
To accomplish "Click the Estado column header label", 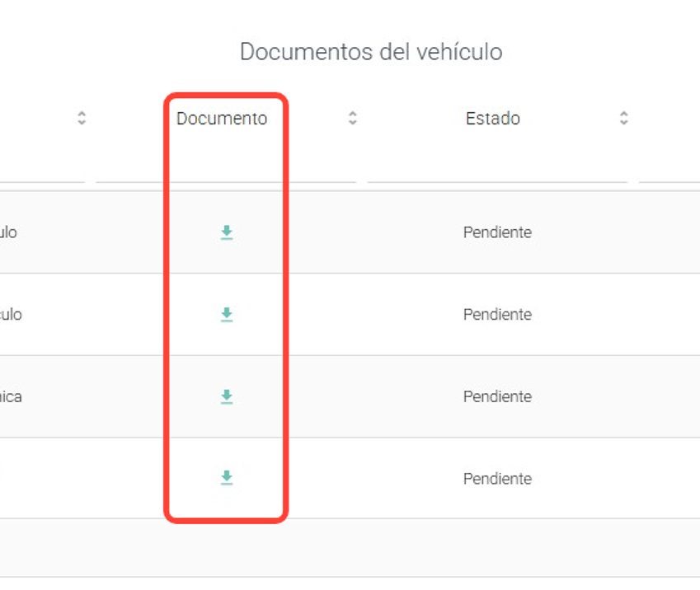I will 492,119.
